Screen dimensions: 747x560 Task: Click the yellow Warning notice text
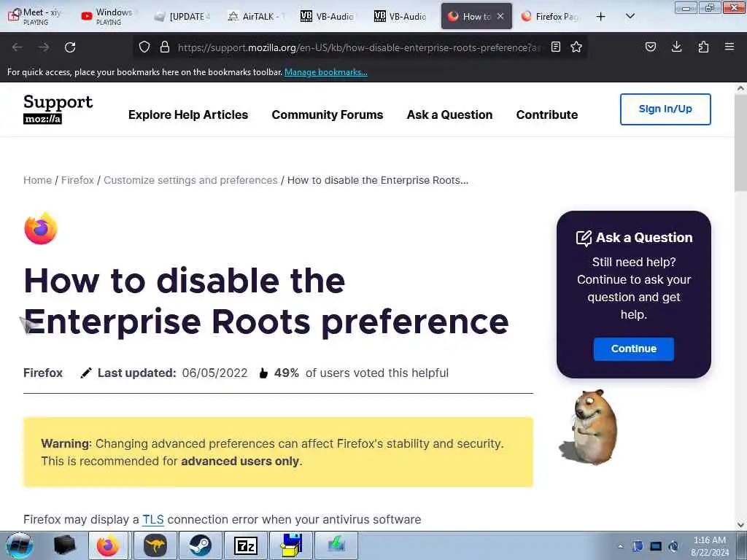click(x=273, y=452)
